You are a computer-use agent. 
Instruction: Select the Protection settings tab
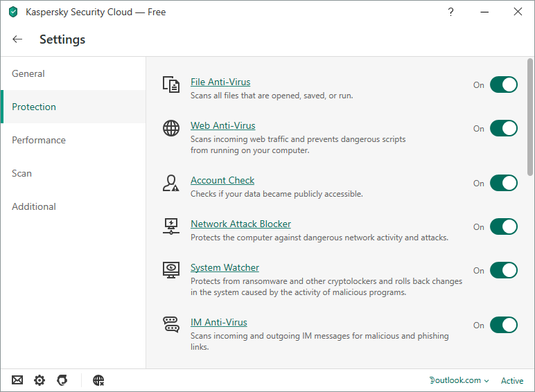[73, 107]
